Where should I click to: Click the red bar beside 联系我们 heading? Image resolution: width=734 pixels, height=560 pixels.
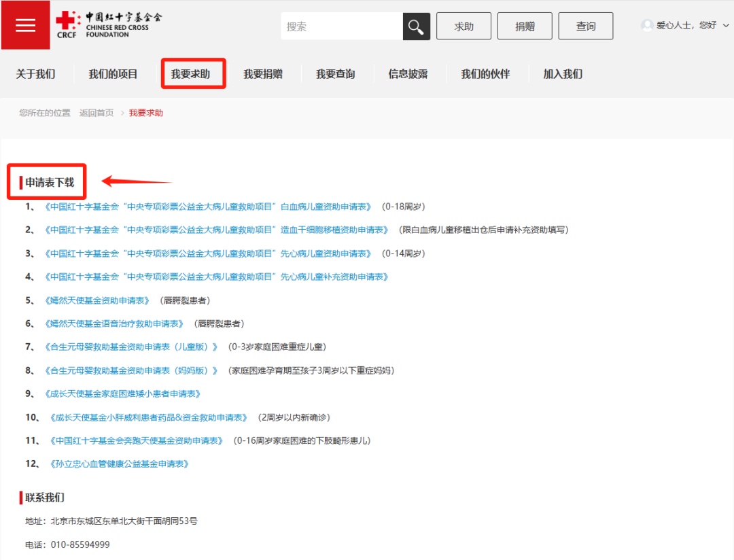tap(20, 497)
